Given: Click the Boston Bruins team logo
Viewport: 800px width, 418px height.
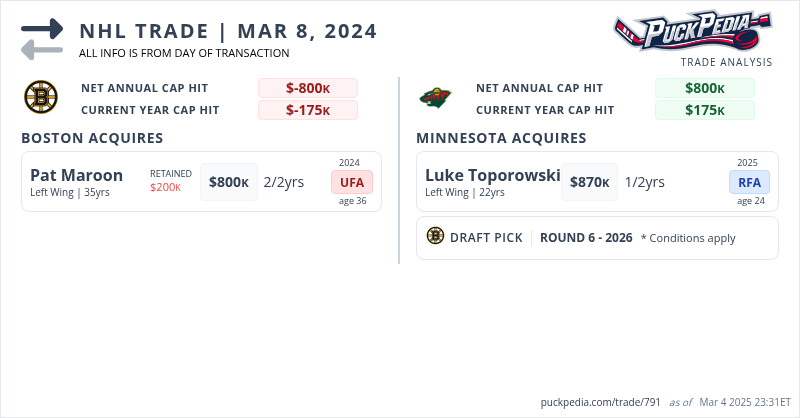Looking at the screenshot, I should (42, 98).
